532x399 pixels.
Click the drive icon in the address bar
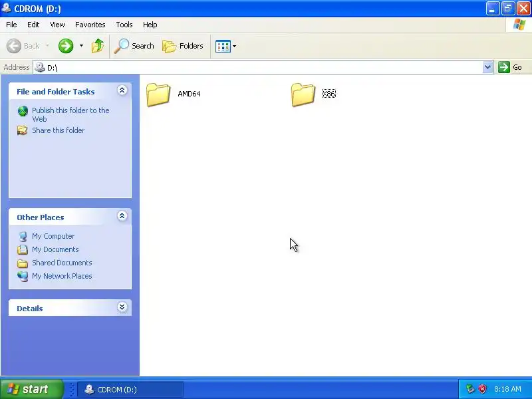(40, 67)
